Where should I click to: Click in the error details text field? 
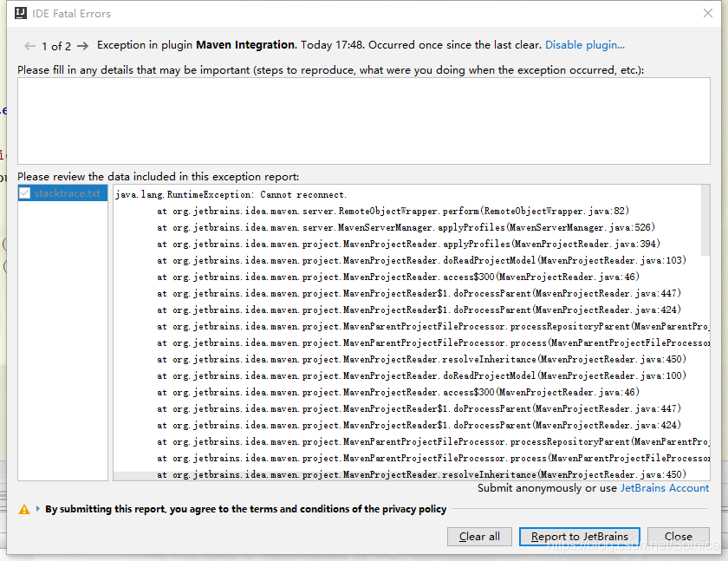click(x=363, y=121)
